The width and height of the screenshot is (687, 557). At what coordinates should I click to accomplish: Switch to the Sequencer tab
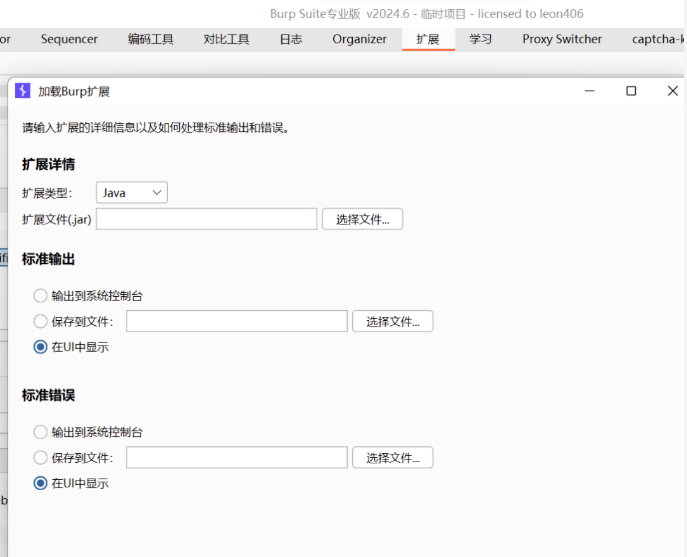click(69, 39)
